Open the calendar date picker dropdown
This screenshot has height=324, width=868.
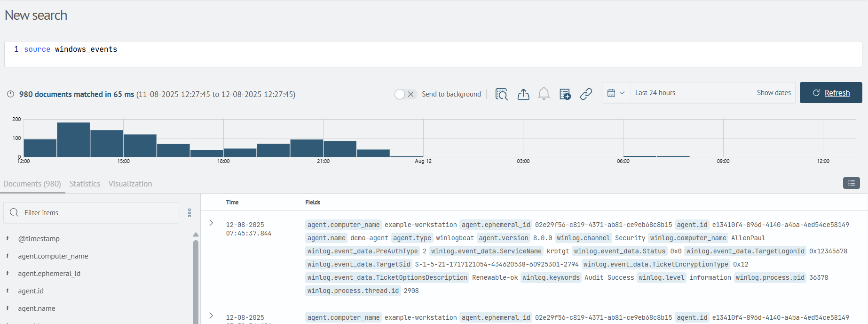pyautogui.click(x=616, y=93)
